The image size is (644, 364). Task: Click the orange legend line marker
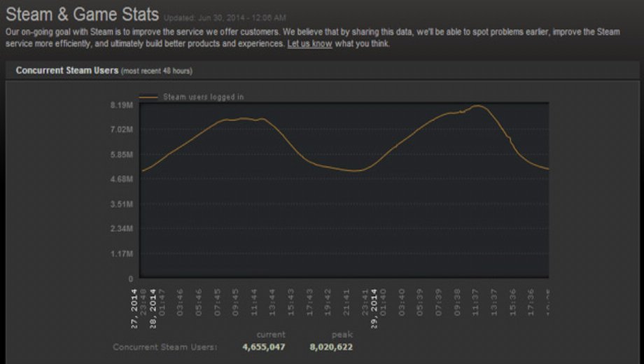[x=148, y=97]
